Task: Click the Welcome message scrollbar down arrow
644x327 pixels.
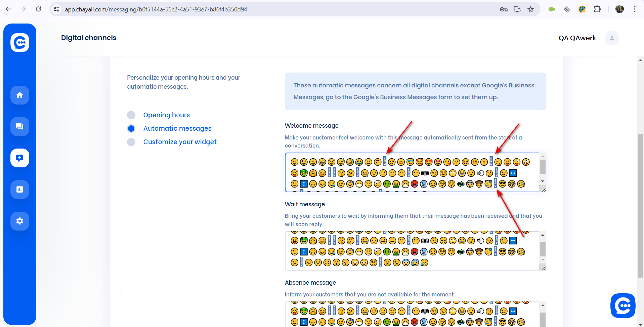Action: point(543,181)
